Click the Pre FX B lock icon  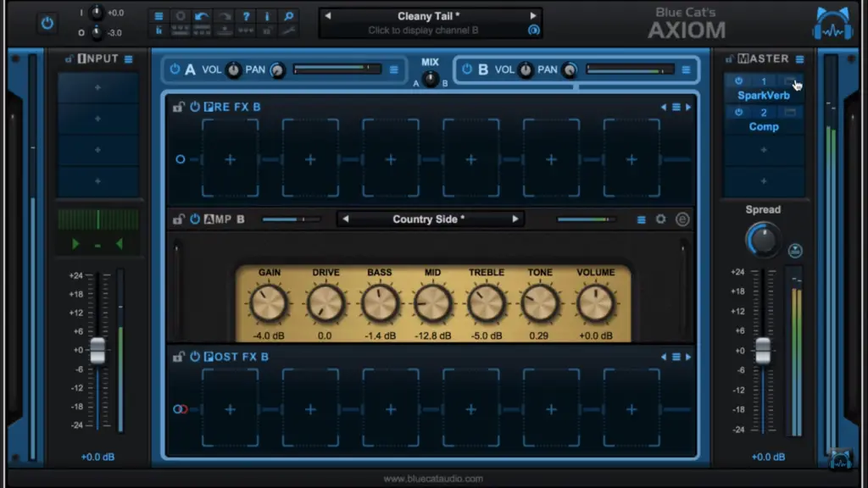point(178,107)
